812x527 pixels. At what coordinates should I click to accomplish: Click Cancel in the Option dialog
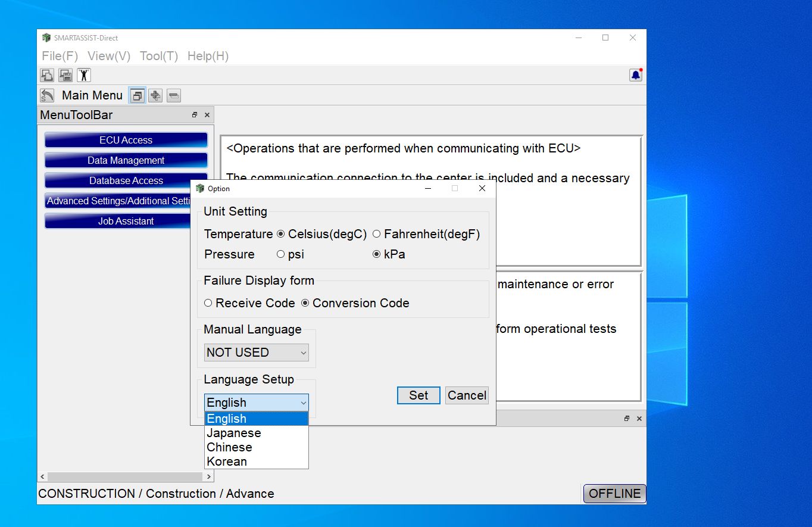coord(467,395)
